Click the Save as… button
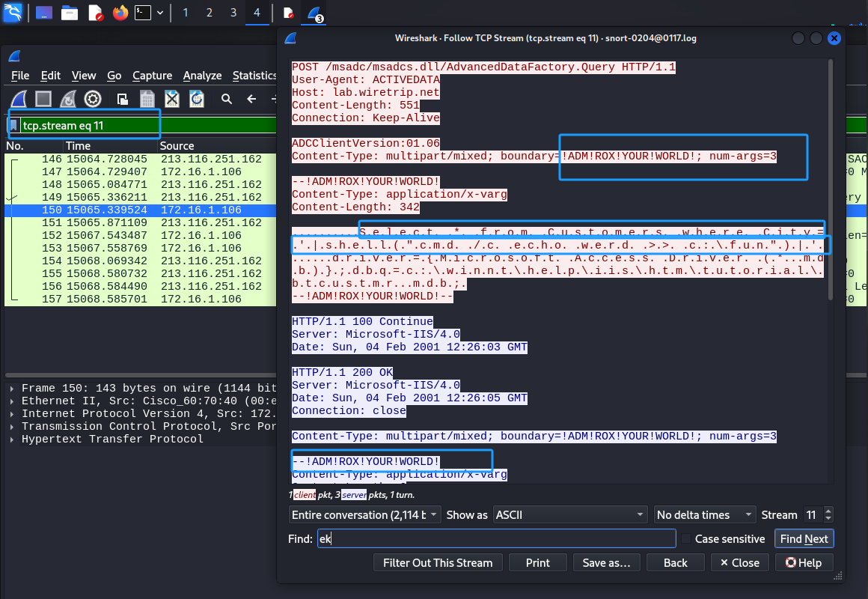Screen dimensions: 868x599 [x=606, y=562]
